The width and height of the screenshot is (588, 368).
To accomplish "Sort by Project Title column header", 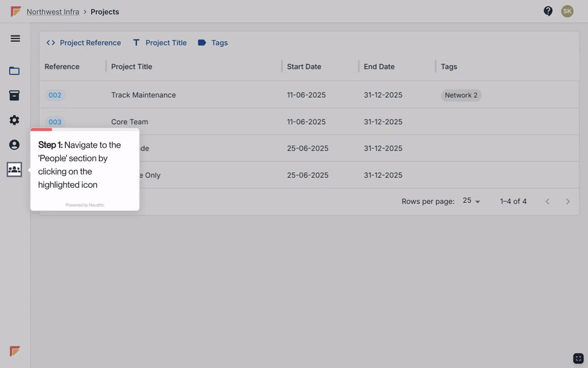I will pyautogui.click(x=132, y=67).
